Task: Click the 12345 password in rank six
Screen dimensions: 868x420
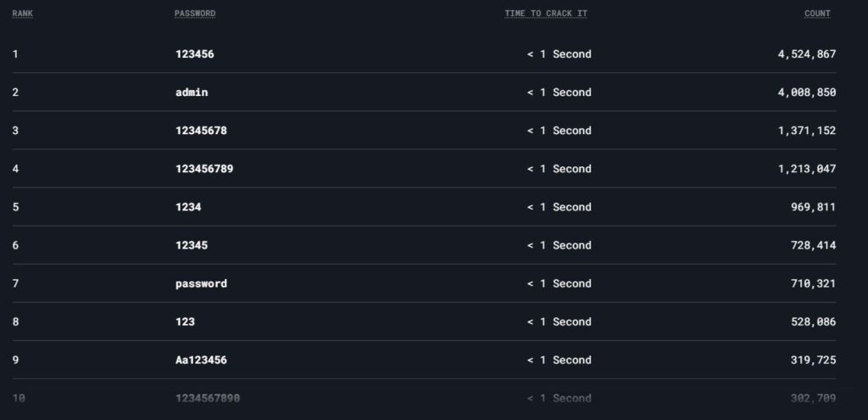Action: (192, 245)
